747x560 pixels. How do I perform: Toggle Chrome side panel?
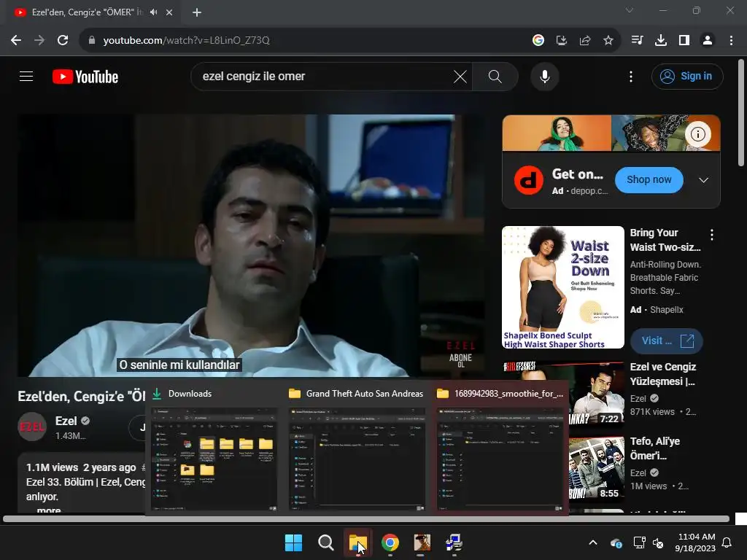pyautogui.click(x=684, y=40)
